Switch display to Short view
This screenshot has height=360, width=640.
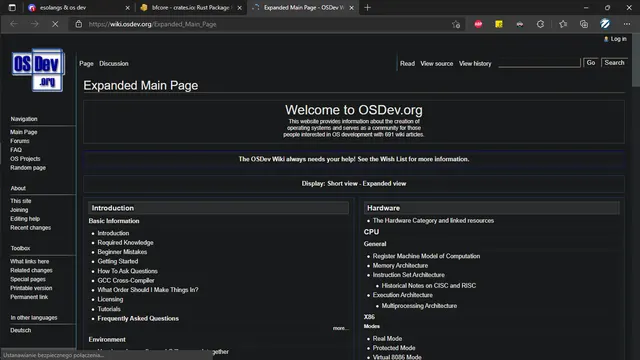[x=342, y=184]
